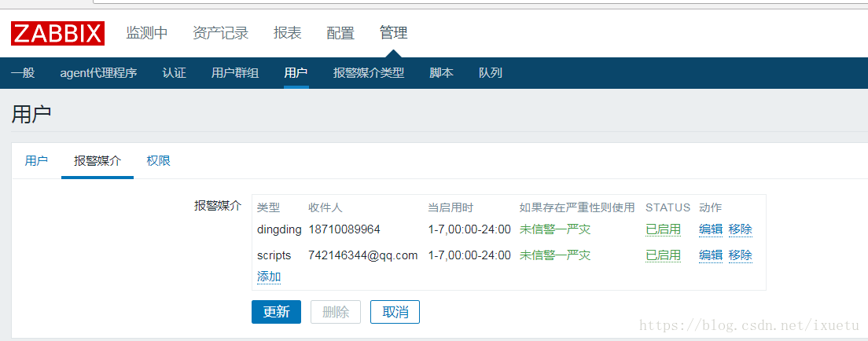Click the 类型 column header
This screenshot has width=868, height=341.
[268, 207]
